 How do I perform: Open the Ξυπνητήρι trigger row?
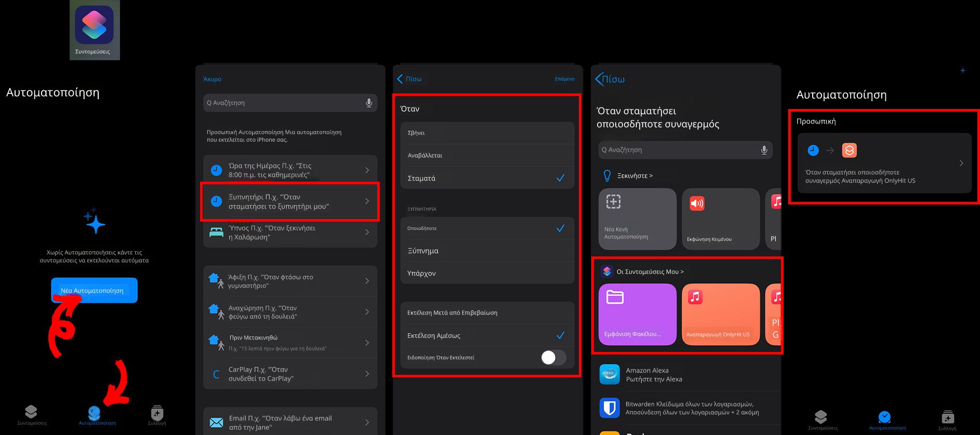290,201
